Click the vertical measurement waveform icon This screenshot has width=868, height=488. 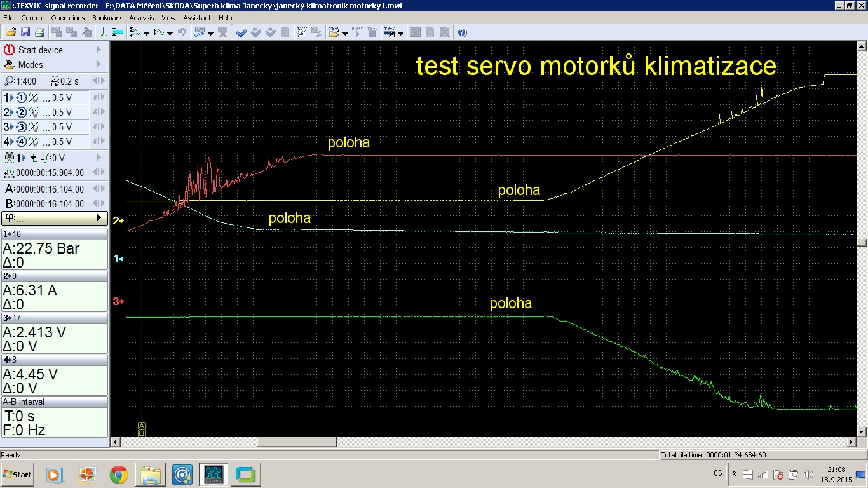click(x=135, y=32)
